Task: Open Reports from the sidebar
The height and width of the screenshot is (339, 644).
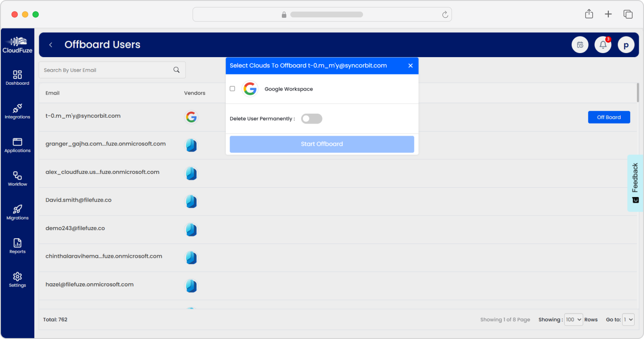Action: pos(17,246)
